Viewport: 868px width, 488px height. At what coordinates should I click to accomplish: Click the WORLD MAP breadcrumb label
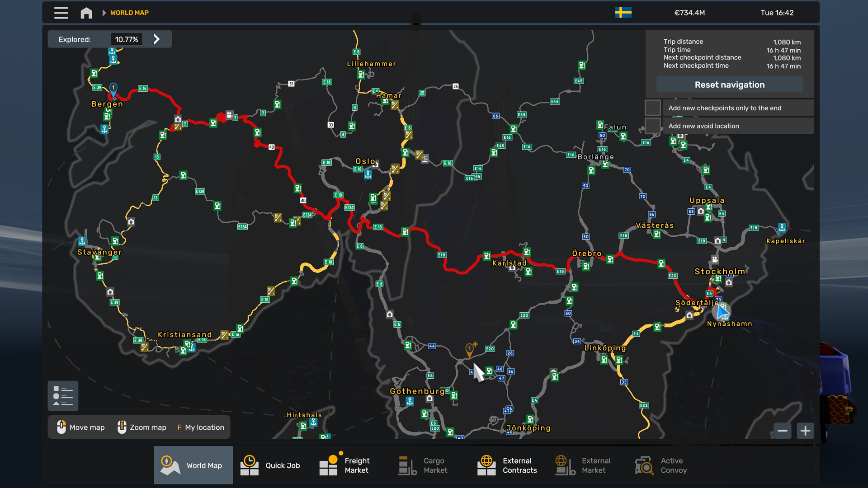[x=129, y=13]
